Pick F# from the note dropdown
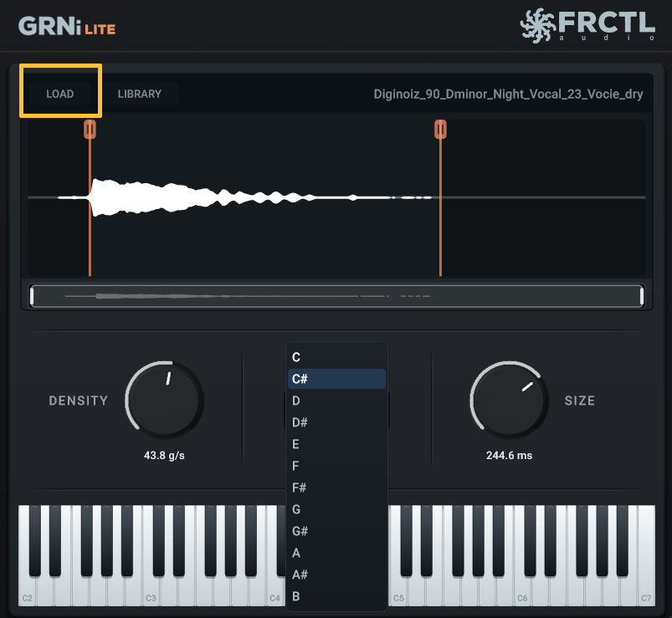The height and width of the screenshot is (618, 672). (336, 488)
